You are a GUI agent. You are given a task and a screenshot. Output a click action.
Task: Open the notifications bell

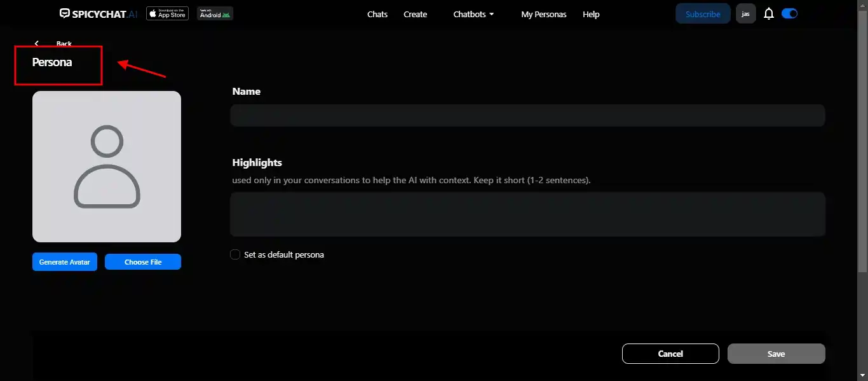coord(768,13)
